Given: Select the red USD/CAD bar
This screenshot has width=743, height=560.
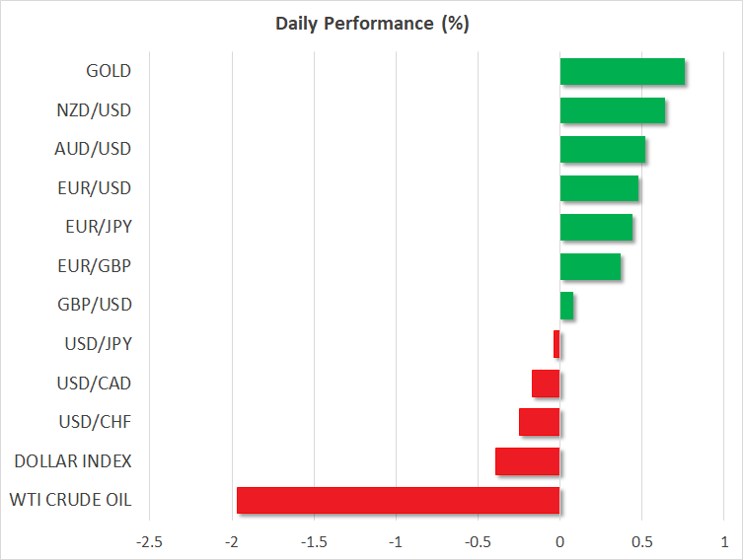Looking at the screenshot, I should [x=546, y=384].
